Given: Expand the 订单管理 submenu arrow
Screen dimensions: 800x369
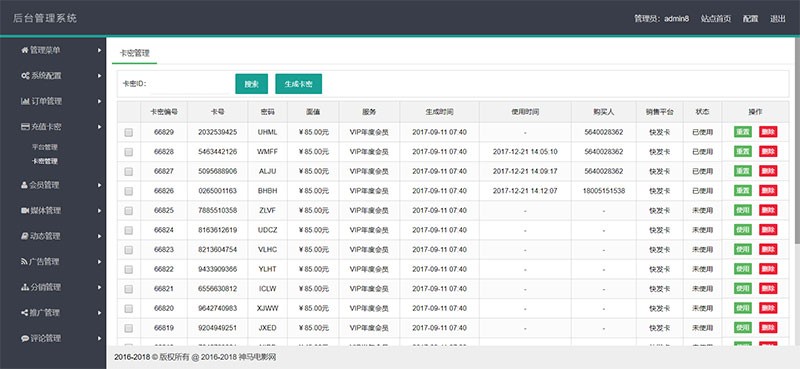Looking at the screenshot, I should (99, 101).
